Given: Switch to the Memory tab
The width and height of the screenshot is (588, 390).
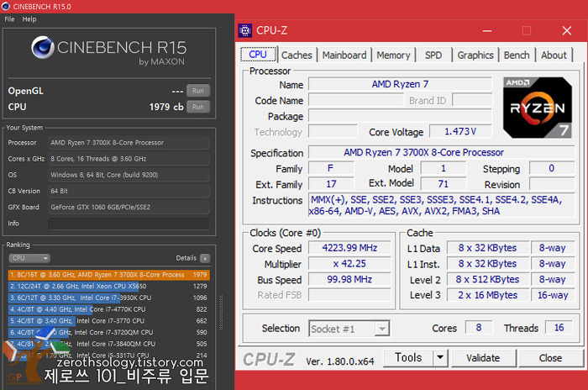Looking at the screenshot, I should 393,55.
